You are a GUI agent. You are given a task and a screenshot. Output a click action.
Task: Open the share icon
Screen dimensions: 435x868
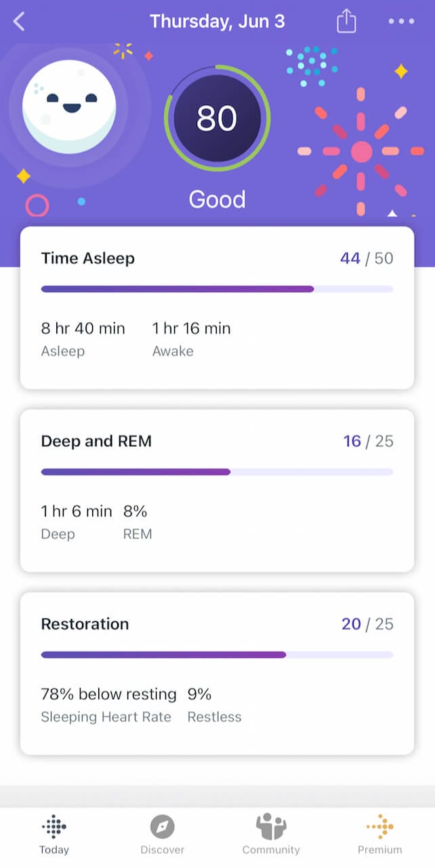click(346, 21)
